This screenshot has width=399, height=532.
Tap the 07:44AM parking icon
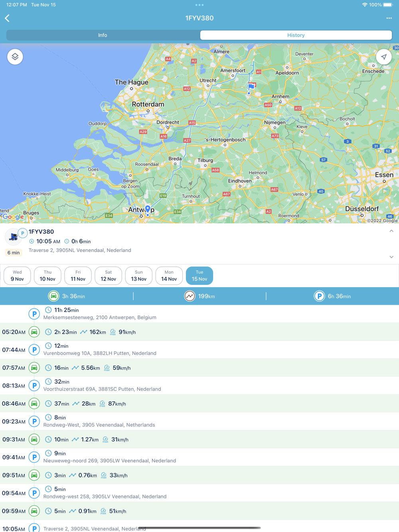[x=34, y=350]
